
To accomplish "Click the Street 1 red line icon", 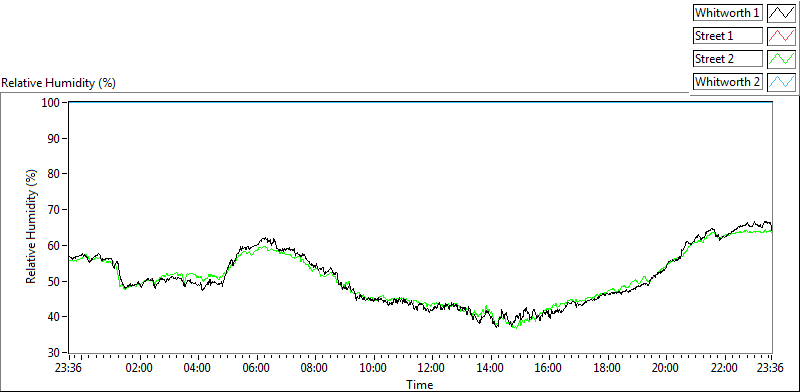I will pos(782,35).
